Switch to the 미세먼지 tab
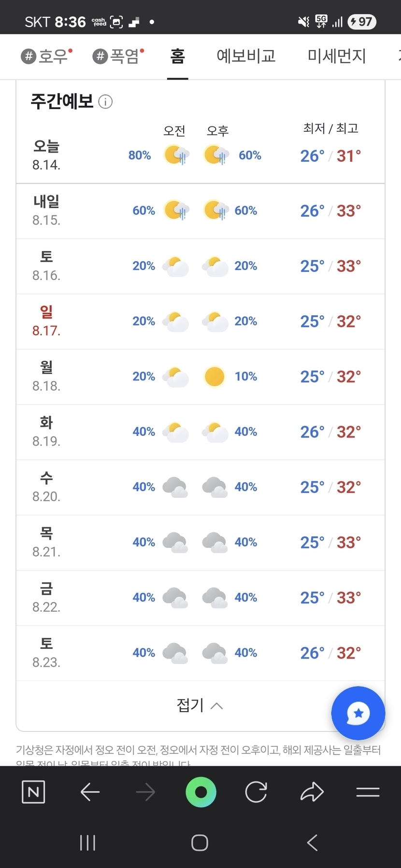401x868 pixels. [x=337, y=56]
